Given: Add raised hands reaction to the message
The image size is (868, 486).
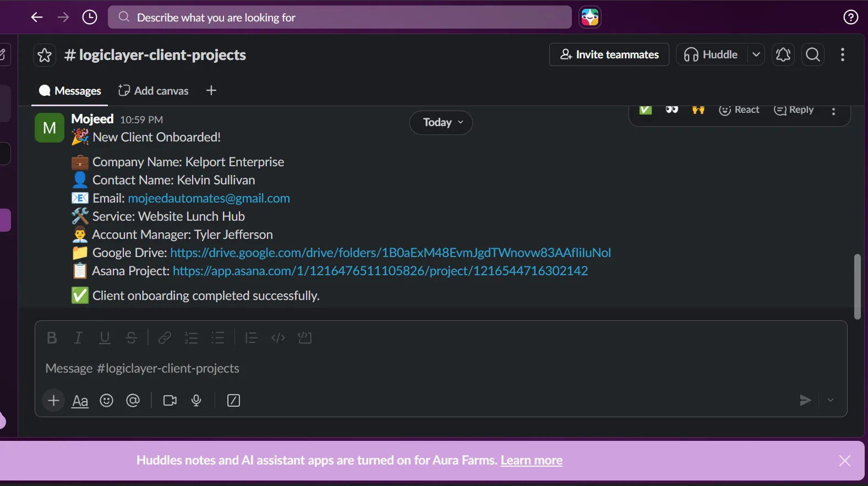Looking at the screenshot, I should (x=698, y=110).
